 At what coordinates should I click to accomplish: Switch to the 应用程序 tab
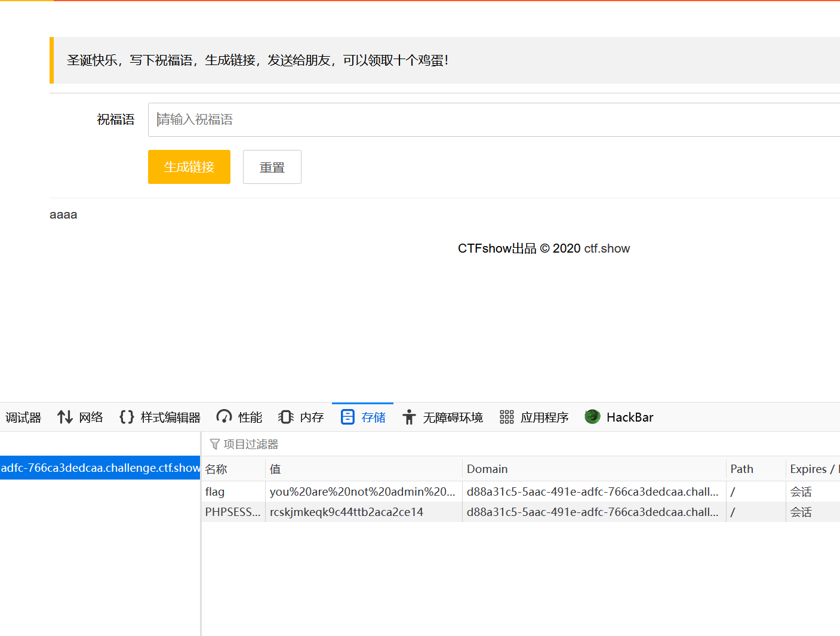(x=544, y=417)
